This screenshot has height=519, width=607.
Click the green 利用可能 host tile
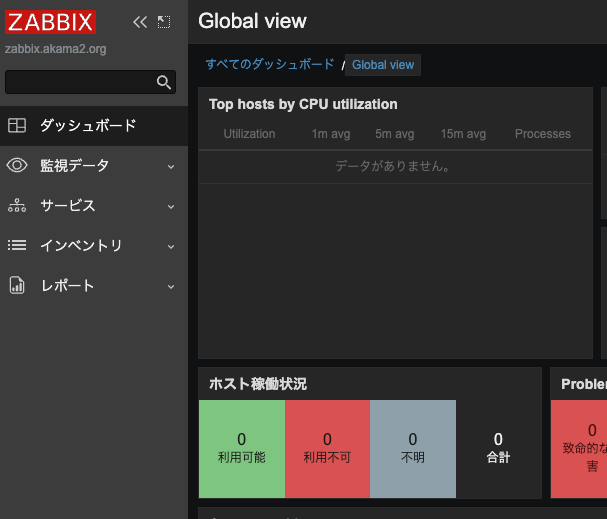tap(242, 449)
